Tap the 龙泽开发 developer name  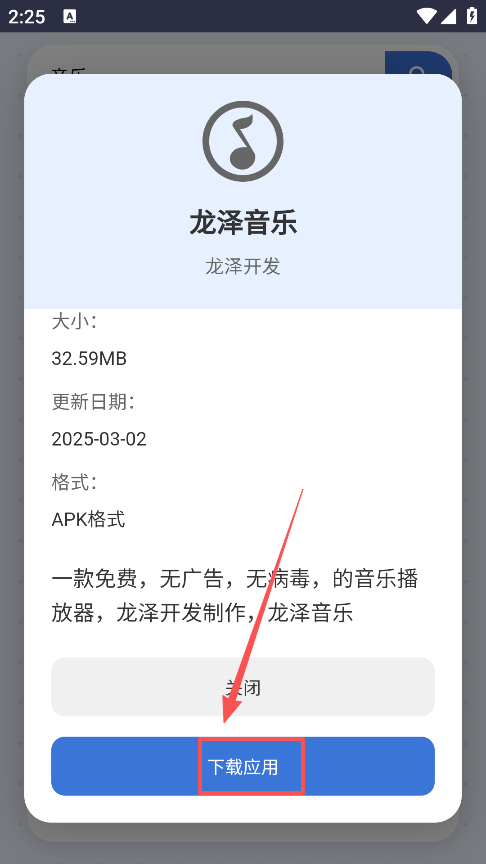[x=243, y=266]
